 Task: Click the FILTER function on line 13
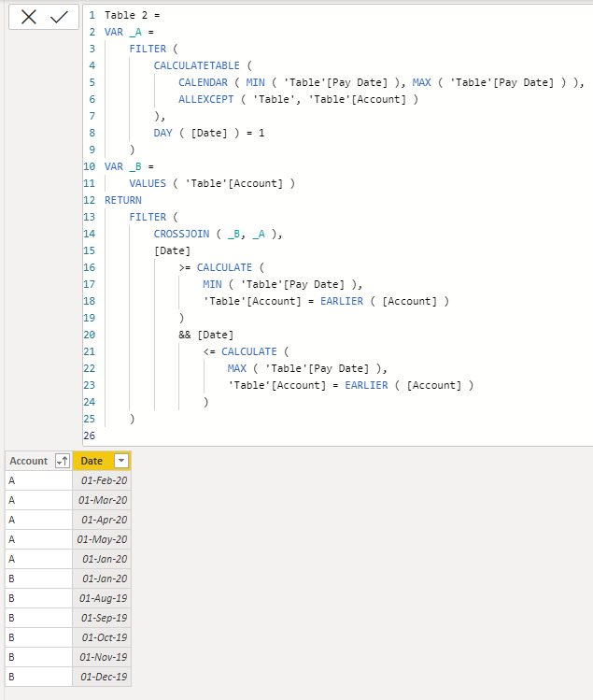click(x=148, y=217)
